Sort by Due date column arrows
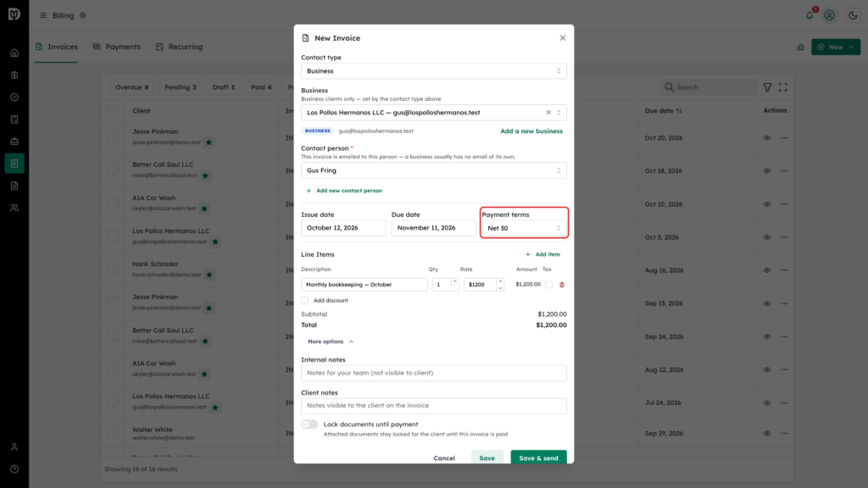 point(679,111)
